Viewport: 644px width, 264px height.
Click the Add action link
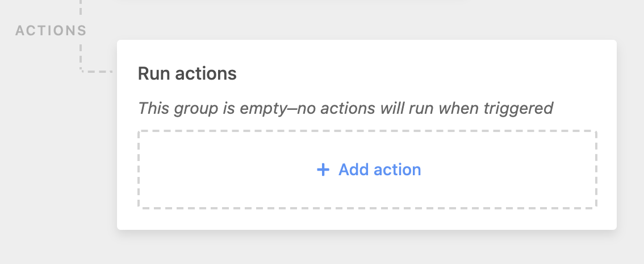pyautogui.click(x=379, y=170)
